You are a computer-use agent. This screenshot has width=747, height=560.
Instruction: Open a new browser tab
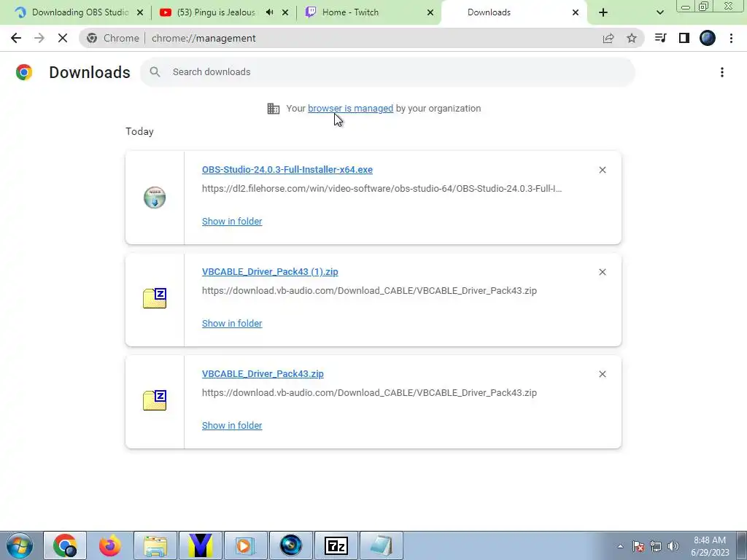(x=603, y=12)
